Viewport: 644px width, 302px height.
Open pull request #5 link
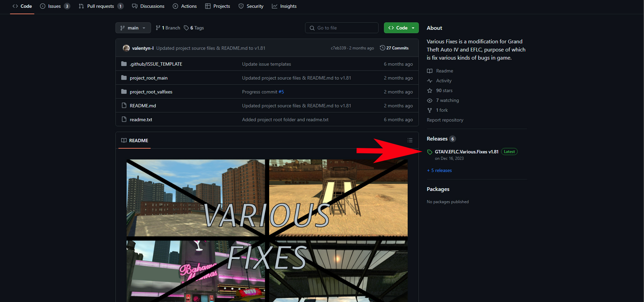tap(281, 92)
